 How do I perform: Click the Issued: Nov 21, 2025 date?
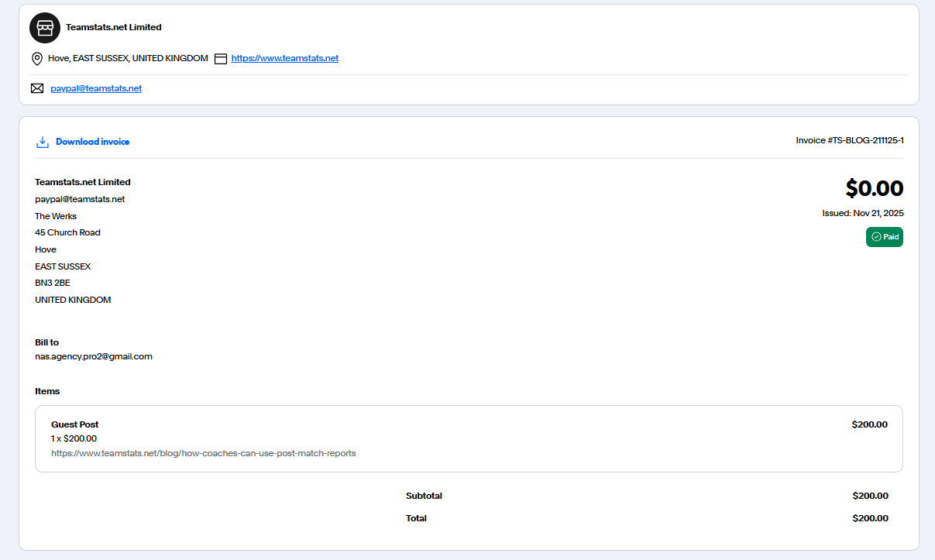(863, 213)
